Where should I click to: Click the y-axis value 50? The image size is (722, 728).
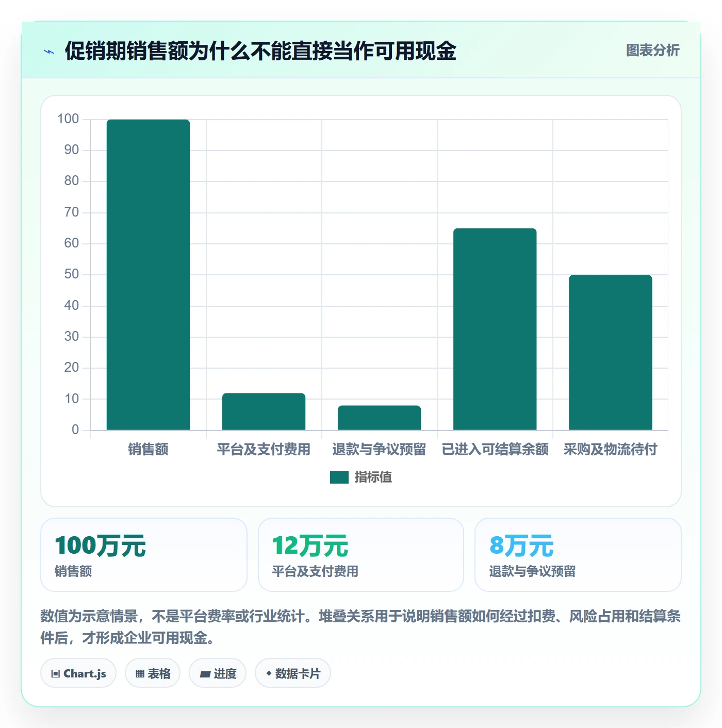[72, 274]
